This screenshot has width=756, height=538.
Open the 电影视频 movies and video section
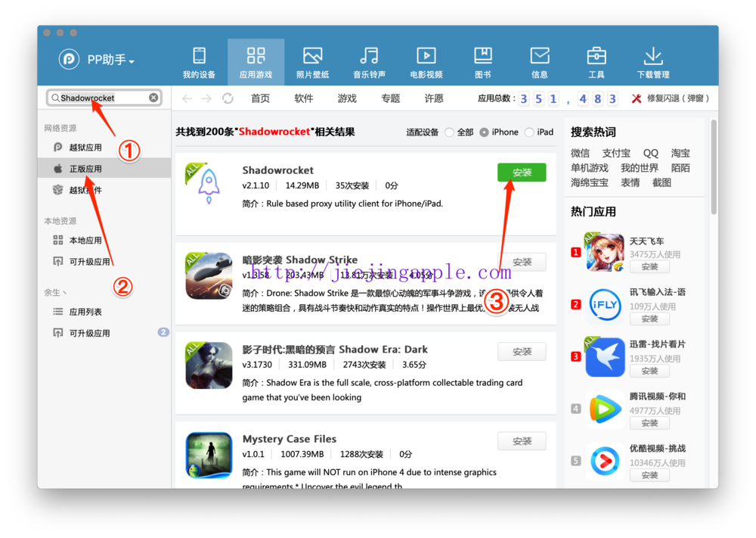426,63
